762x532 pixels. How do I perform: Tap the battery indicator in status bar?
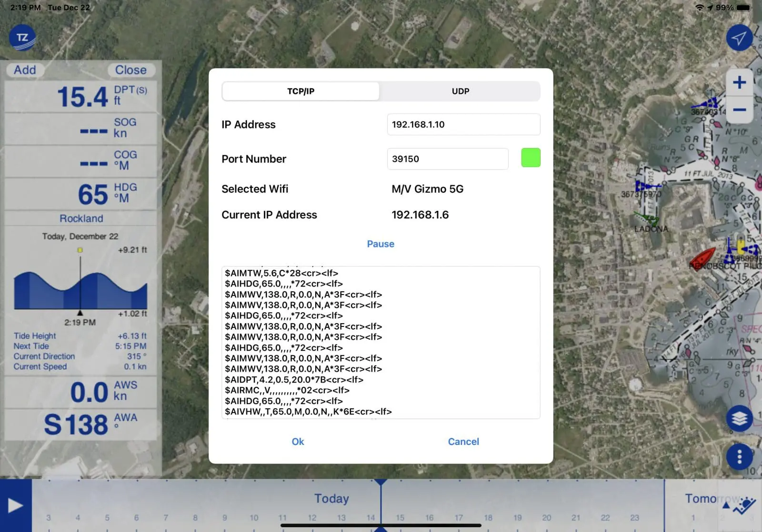[743, 8]
